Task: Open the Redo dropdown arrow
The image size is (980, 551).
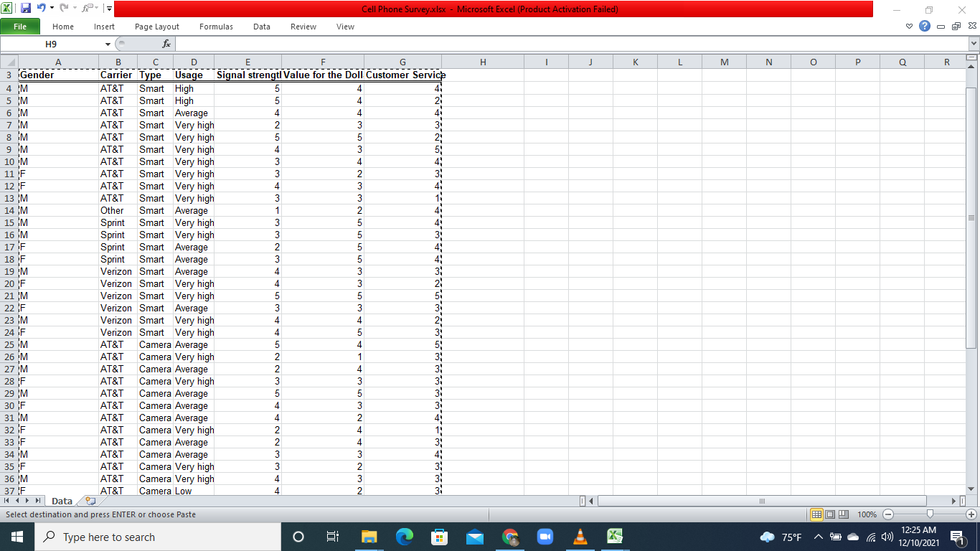Action: click(75, 8)
